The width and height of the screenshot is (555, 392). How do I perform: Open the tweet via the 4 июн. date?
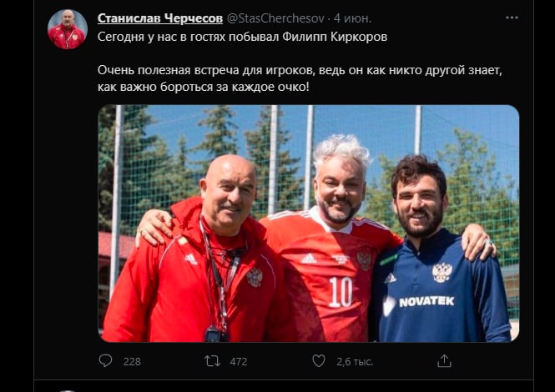click(x=352, y=18)
